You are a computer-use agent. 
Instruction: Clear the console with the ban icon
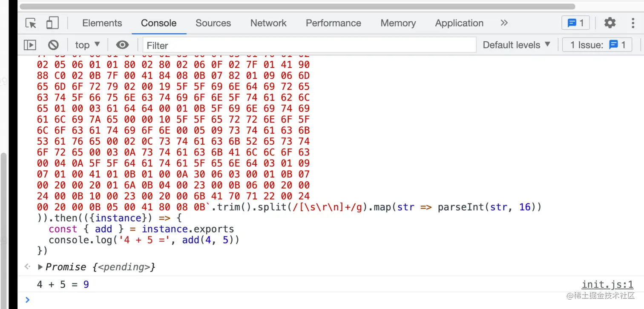pyautogui.click(x=53, y=45)
